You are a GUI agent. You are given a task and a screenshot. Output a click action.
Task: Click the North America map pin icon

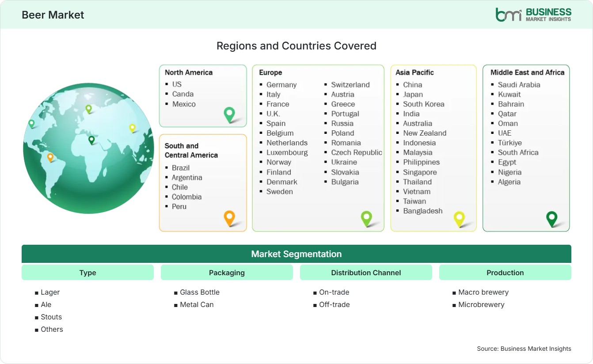point(229,115)
